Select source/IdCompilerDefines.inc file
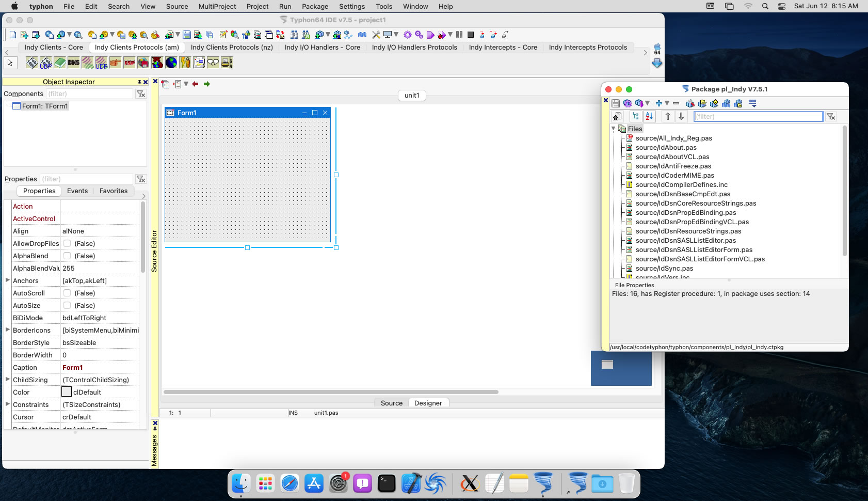Viewport: 868px width, 501px height. coord(681,184)
